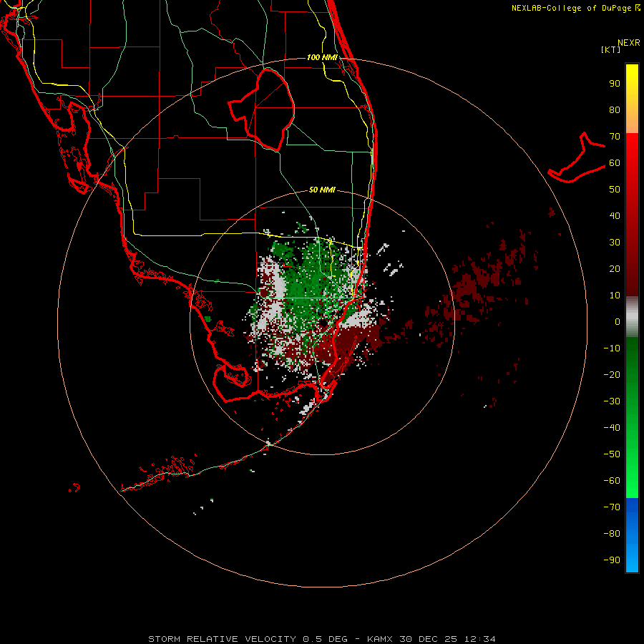Click the -40 value on the velocity scale
Screen dimensions: 644x644
tap(612, 428)
